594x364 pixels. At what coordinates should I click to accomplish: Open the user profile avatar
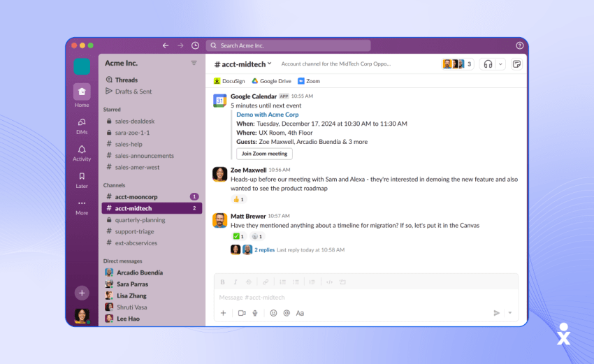82,316
